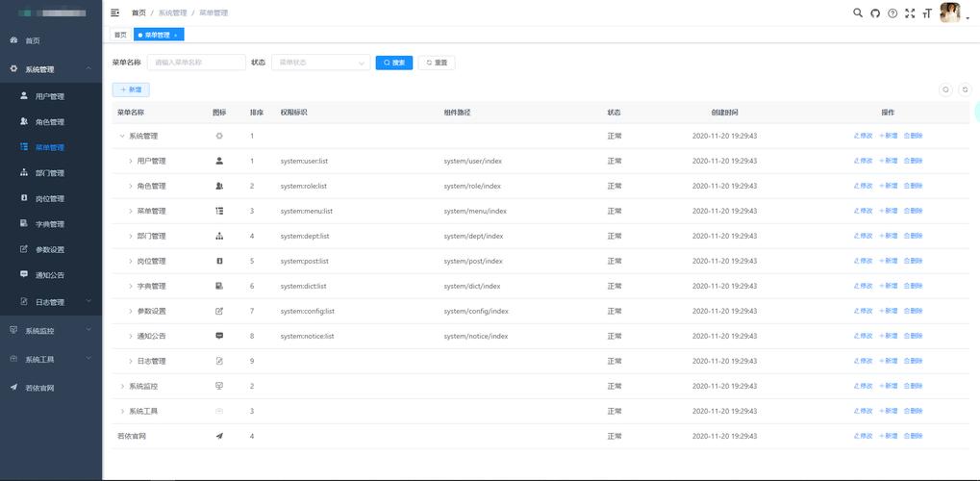Screen dimensions: 980x481
Task: Switch to the 首页 tab
Action: pyautogui.click(x=120, y=35)
